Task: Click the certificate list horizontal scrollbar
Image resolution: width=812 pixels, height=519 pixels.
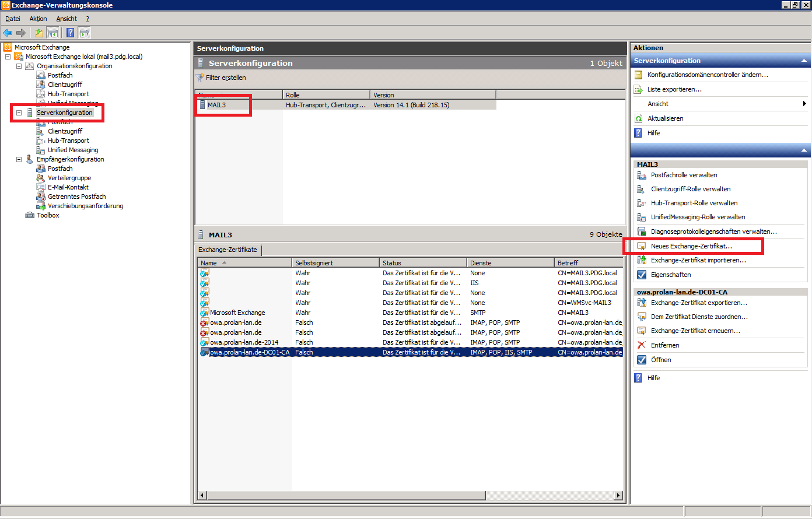Action: 344,496
